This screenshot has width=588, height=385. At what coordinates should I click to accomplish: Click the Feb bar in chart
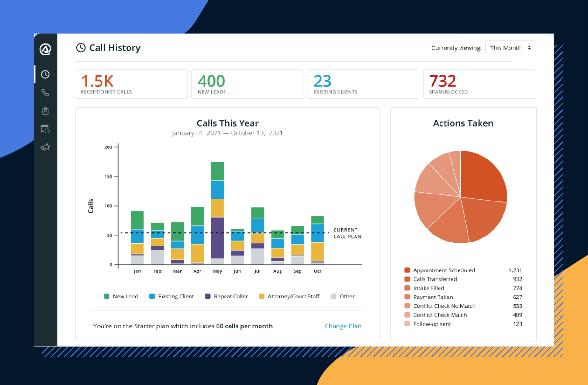coord(157,244)
